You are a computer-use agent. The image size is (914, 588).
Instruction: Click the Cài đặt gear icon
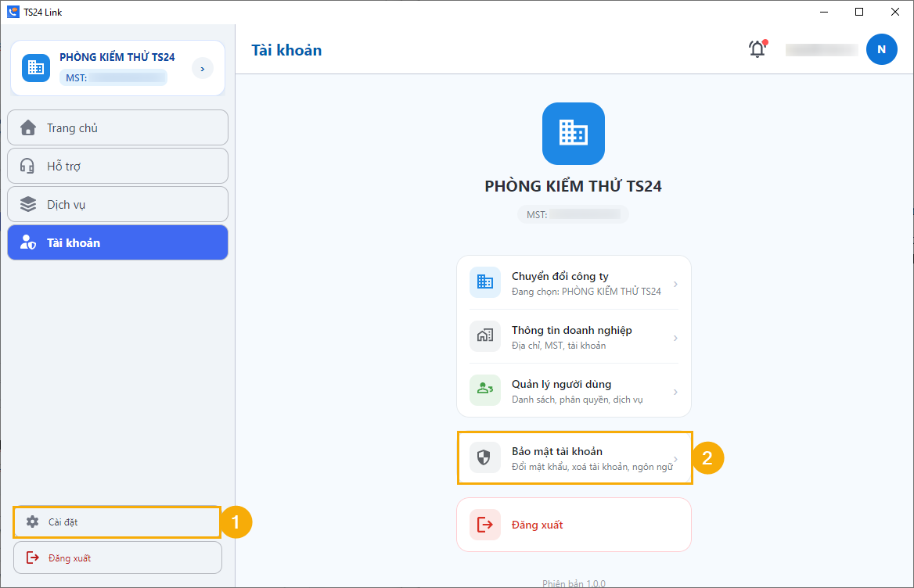click(33, 522)
